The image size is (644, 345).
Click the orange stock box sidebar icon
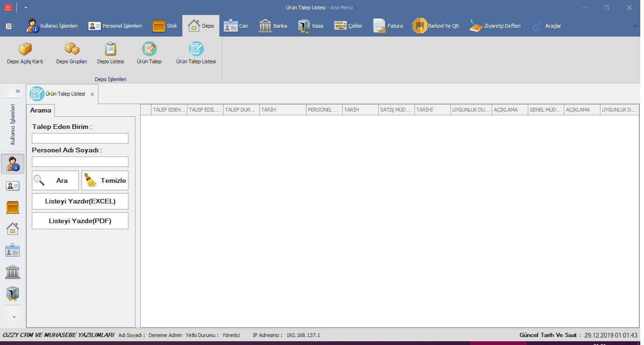(13, 207)
